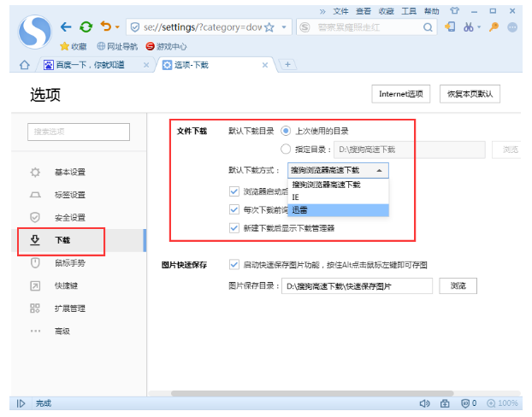The height and width of the screenshot is (417, 532).
Task: Open the skin shirt icon
Action: tap(455, 11)
